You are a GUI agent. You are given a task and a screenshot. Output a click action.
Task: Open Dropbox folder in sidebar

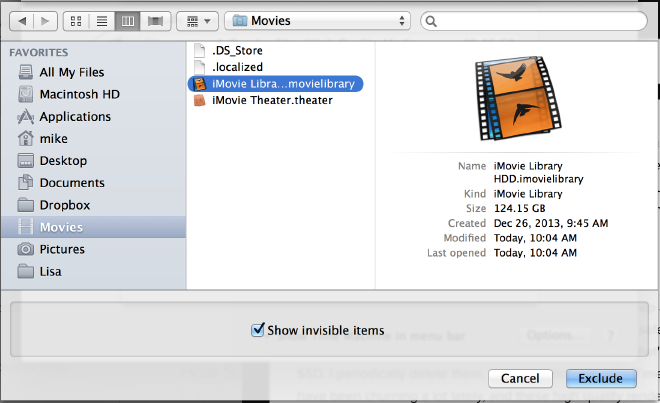93,205
